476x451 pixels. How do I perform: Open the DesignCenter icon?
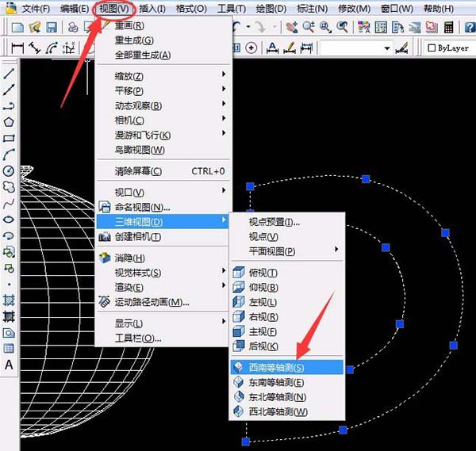(x=381, y=28)
